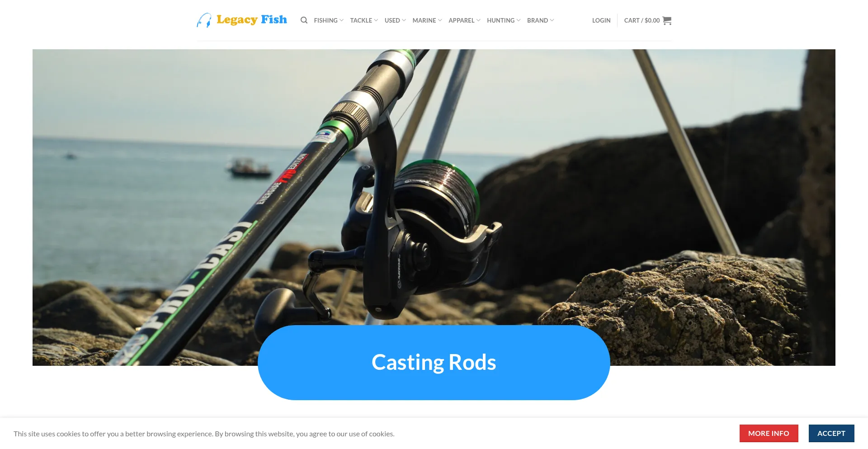This screenshot has width=868, height=449.
Task: Open the TACKLE menu item
Action: click(x=361, y=20)
